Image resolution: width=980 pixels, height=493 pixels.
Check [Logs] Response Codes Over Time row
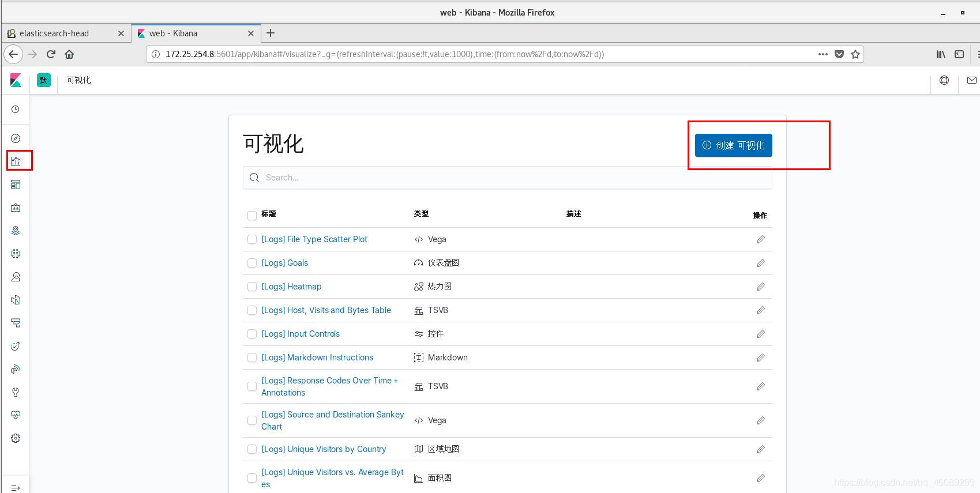tap(252, 386)
